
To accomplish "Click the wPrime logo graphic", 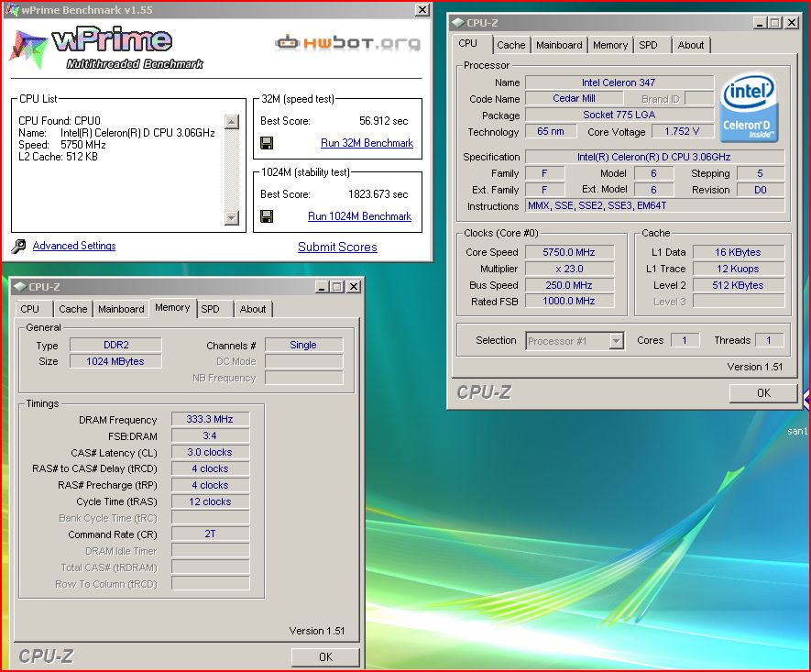I will (x=106, y=48).
